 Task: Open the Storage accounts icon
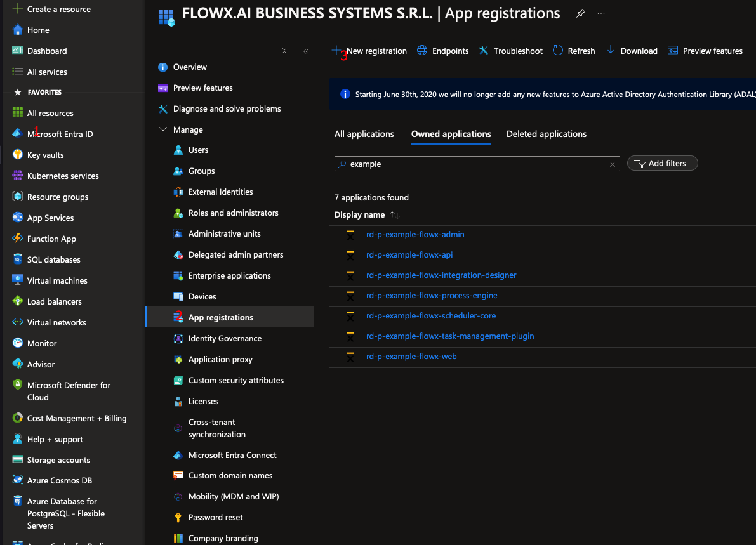(x=17, y=459)
